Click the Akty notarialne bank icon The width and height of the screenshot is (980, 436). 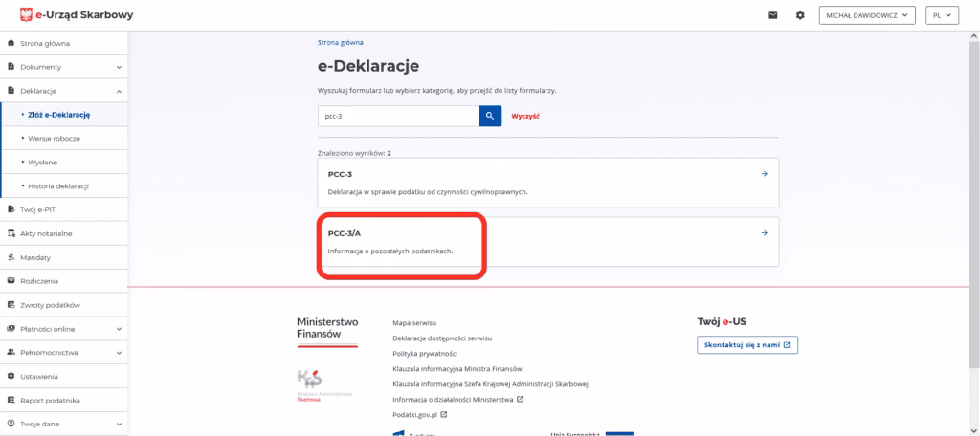coord(11,233)
